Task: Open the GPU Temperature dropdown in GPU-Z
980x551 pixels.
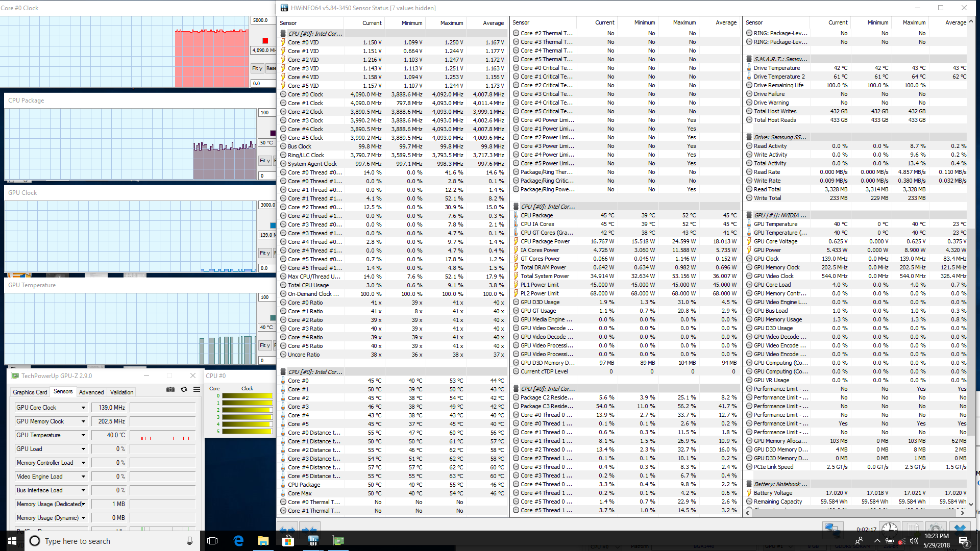Action: 83,435
